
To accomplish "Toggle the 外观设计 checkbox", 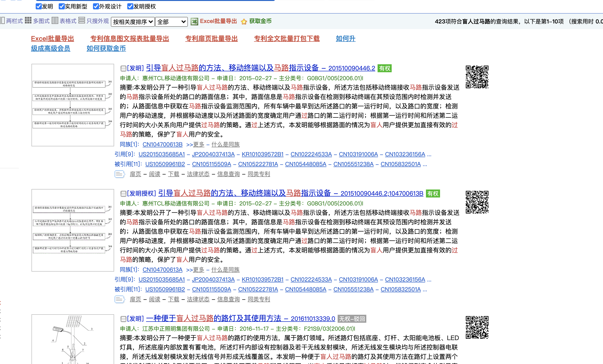I will pyautogui.click(x=96, y=6).
